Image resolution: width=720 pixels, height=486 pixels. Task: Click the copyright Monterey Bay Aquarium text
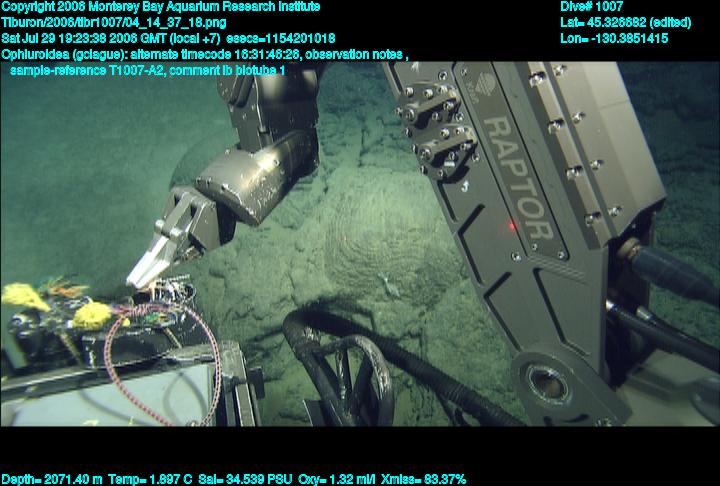(162, 7)
